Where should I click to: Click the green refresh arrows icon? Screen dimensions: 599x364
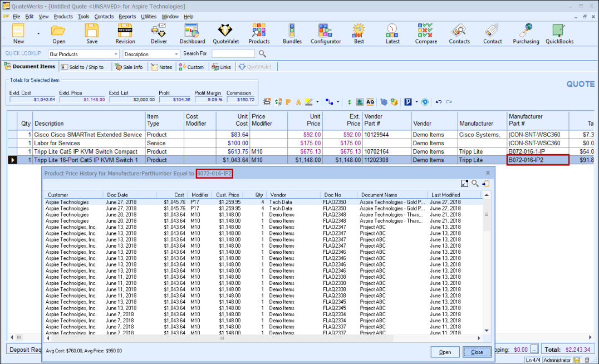[349, 102]
